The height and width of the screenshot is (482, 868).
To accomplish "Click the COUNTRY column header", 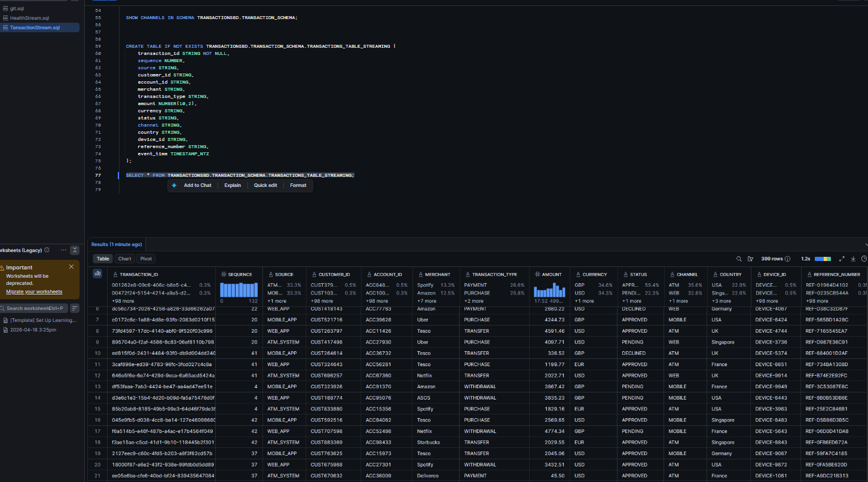I will pyautogui.click(x=731, y=275).
